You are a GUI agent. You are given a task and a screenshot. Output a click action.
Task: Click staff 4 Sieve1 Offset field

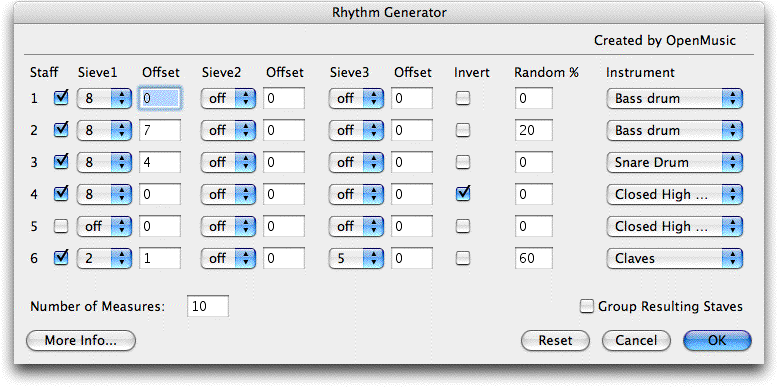[160, 194]
